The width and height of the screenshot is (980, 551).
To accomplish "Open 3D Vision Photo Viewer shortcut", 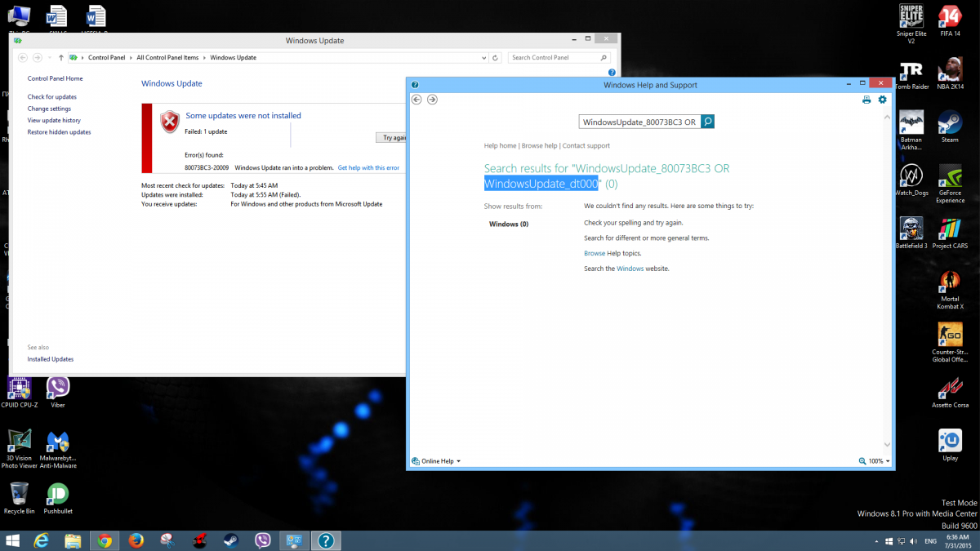I will tap(19, 449).
